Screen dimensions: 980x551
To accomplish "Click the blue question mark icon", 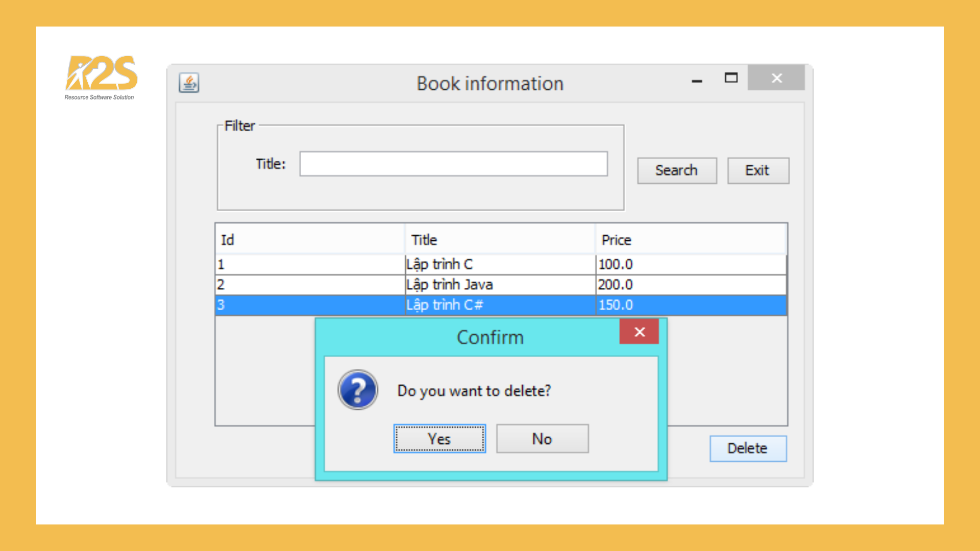I will point(358,390).
